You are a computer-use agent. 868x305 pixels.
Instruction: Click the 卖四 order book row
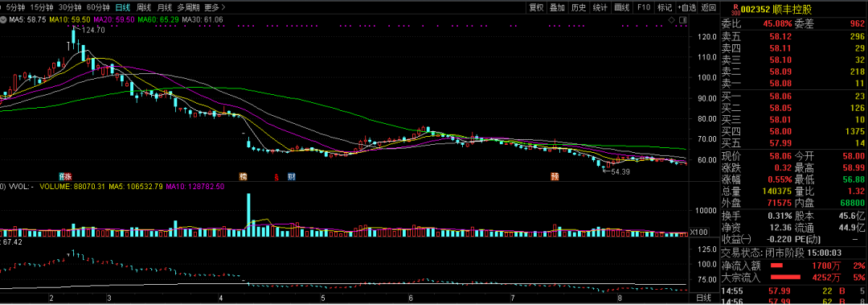[793, 48]
